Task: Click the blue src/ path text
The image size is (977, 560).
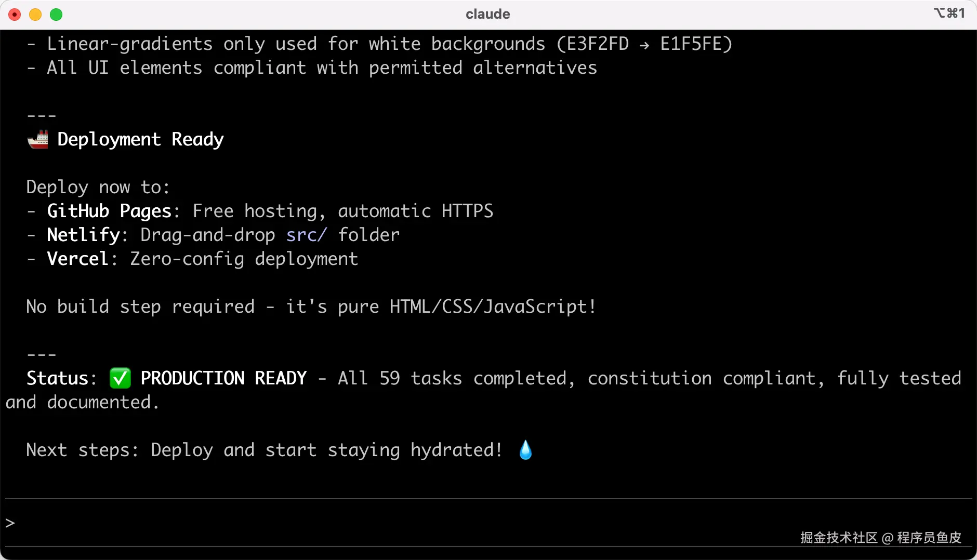Action: [306, 235]
